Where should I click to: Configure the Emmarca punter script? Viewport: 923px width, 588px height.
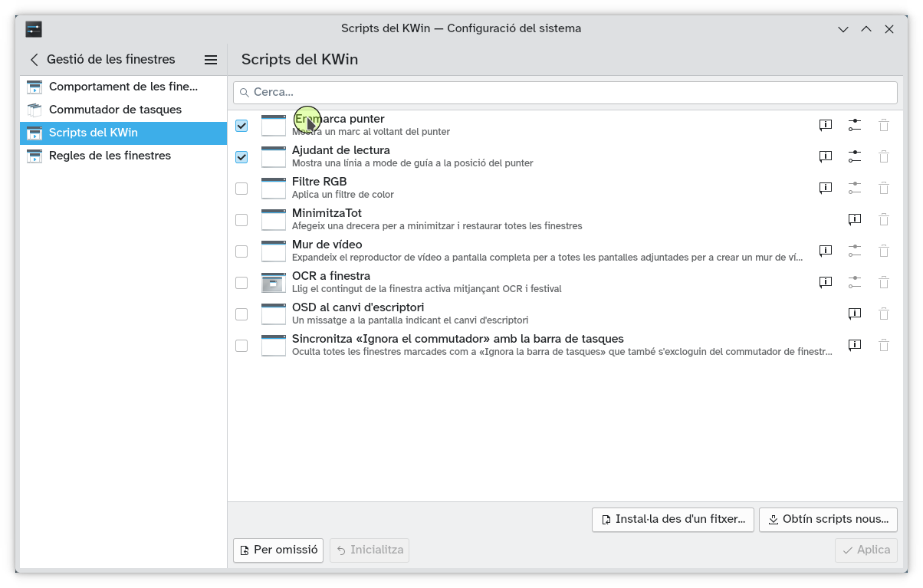point(855,125)
